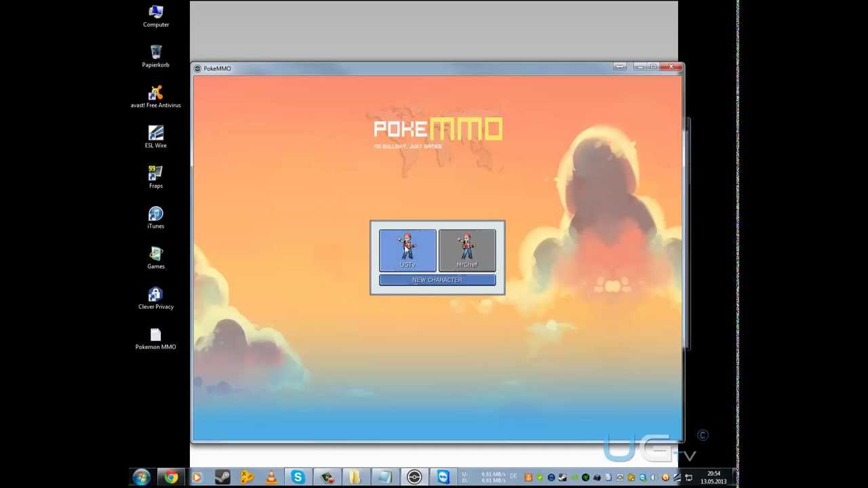The image size is (868, 488).
Task: Select the Fraps desktop shortcut
Action: pyautogui.click(x=156, y=178)
